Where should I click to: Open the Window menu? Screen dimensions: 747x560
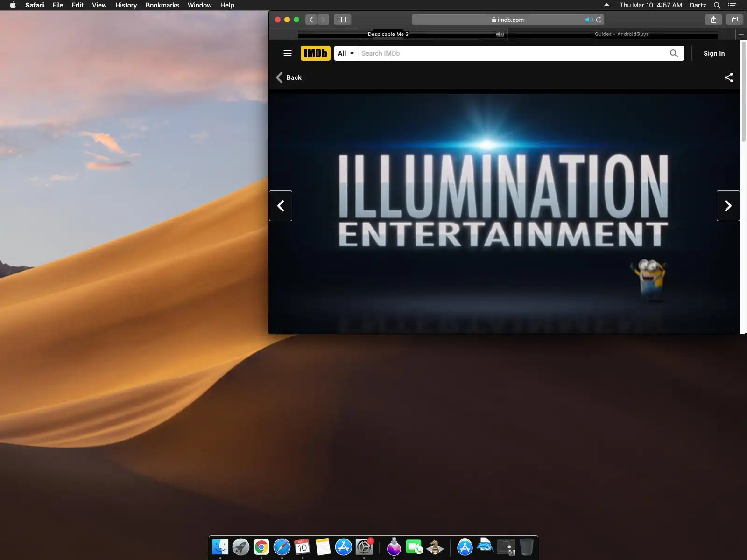click(199, 5)
